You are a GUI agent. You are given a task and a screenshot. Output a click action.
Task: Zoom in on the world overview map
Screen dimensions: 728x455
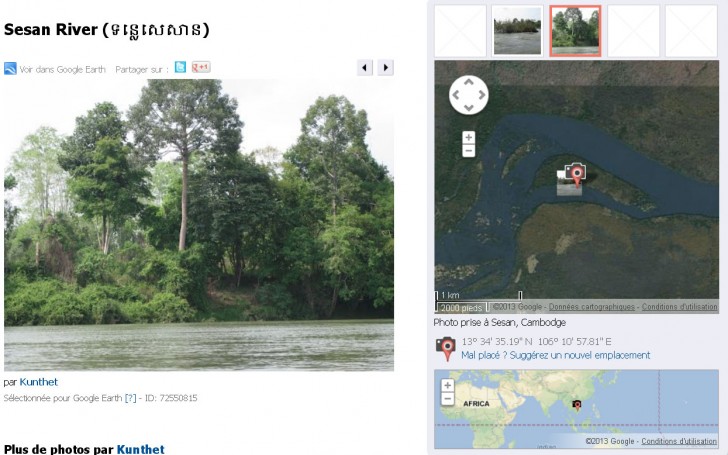pyautogui.click(x=448, y=385)
